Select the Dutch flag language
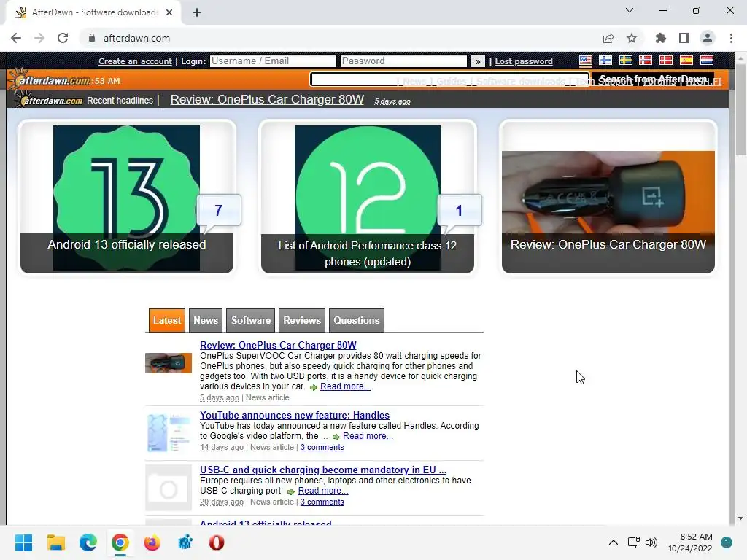Image resolution: width=747 pixels, height=560 pixels. (706, 61)
